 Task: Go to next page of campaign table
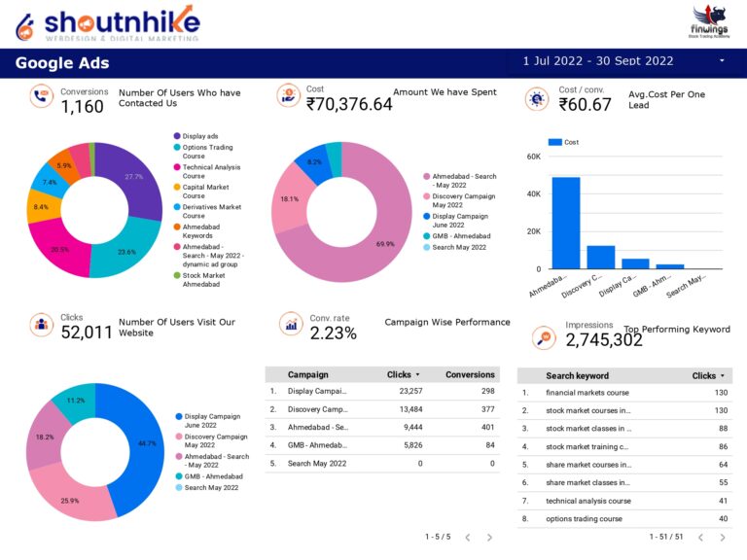tap(489, 537)
